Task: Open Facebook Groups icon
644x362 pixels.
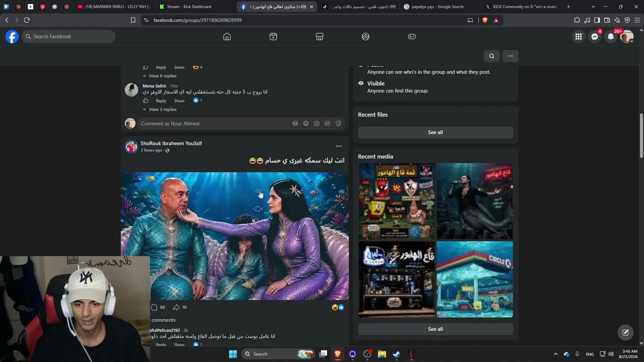Action: [x=366, y=37]
